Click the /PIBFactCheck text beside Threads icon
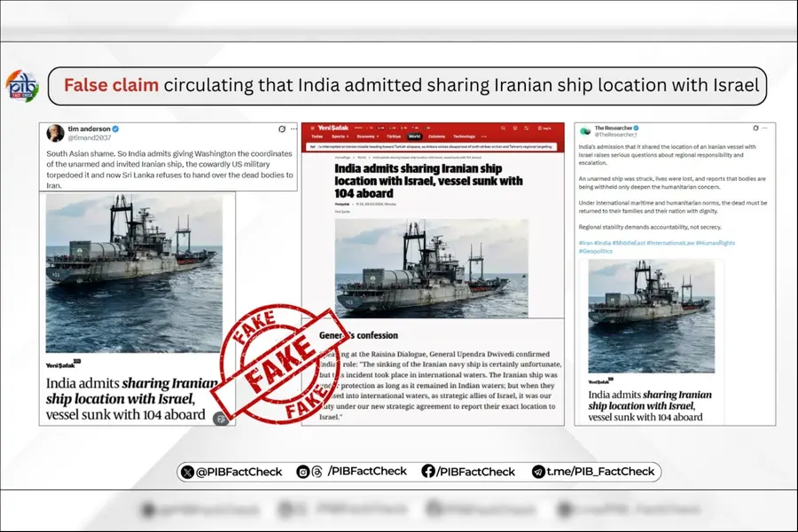This screenshot has height=532, width=798. pyautogui.click(x=367, y=471)
